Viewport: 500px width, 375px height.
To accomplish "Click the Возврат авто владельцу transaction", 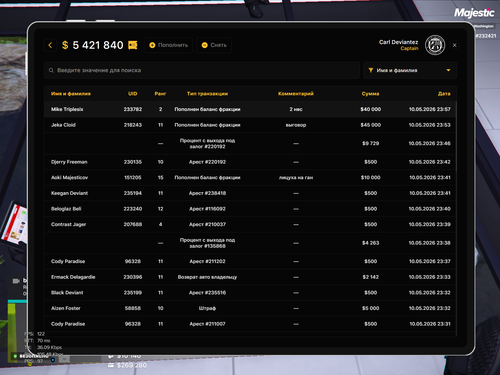I will pos(207,277).
